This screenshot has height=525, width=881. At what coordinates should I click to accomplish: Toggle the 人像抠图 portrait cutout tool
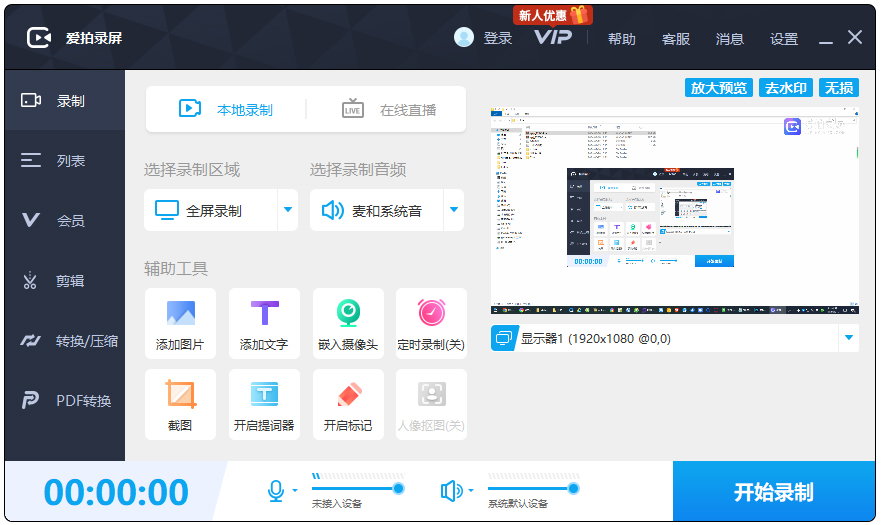click(432, 405)
